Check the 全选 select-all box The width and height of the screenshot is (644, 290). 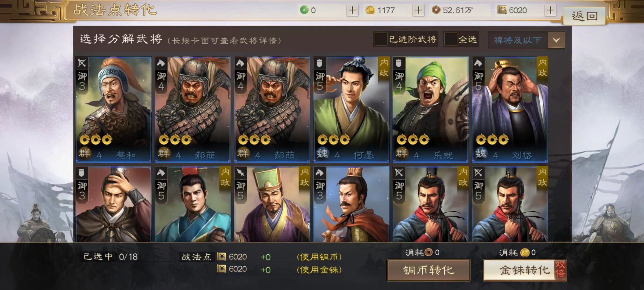(451, 39)
